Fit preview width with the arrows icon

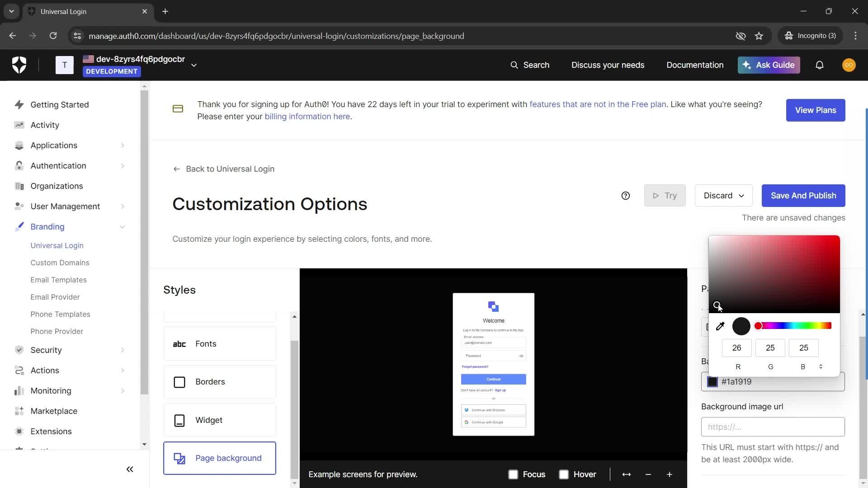click(627, 474)
